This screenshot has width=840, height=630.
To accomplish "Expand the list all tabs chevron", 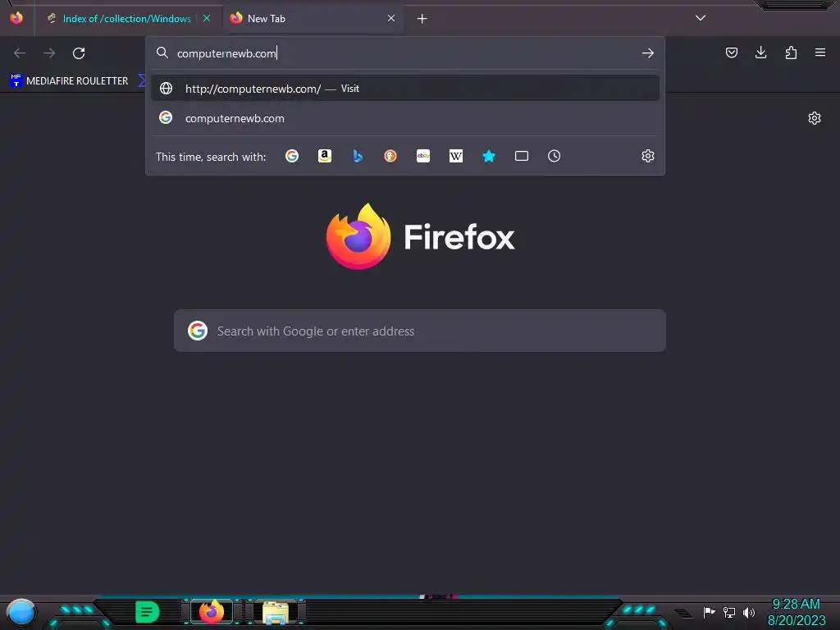I will 701,18.
